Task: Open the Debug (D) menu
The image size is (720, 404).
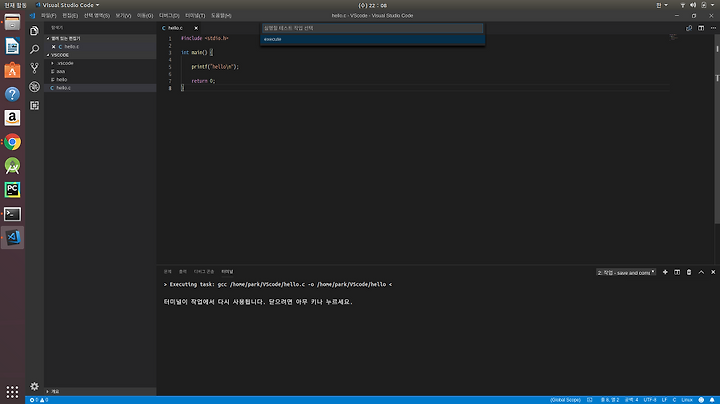Action: click(x=169, y=16)
